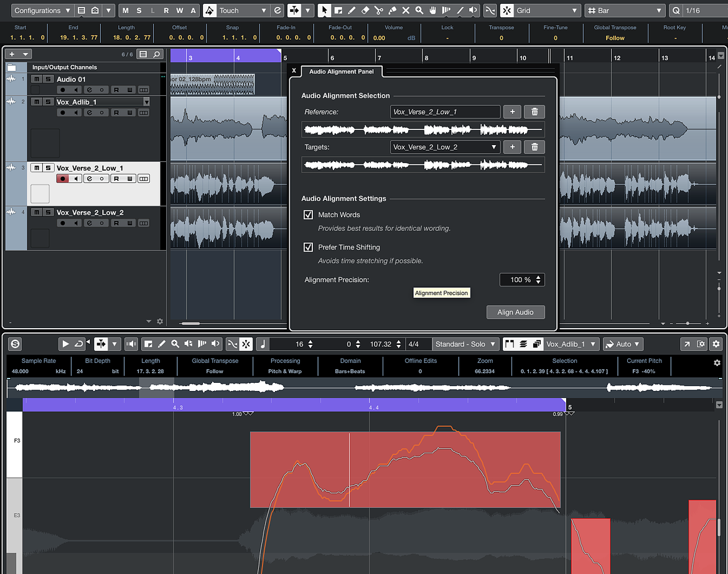The width and height of the screenshot is (728, 574).
Task: Open sample editor in separate window
Action: pyautogui.click(x=687, y=344)
